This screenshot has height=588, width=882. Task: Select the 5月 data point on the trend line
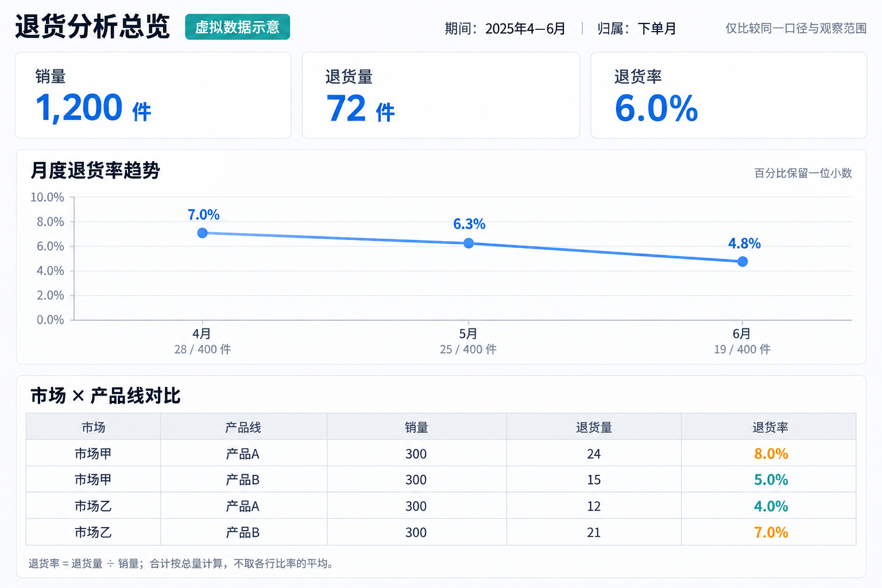click(469, 243)
